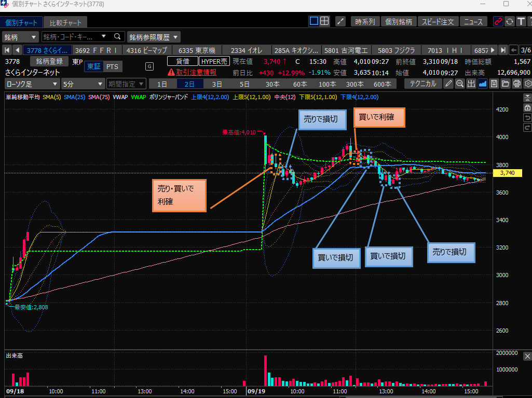Click the refresh arrows icon
Image resolution: width=532 pixels, height=398 pixels.
tap(510, 21)
